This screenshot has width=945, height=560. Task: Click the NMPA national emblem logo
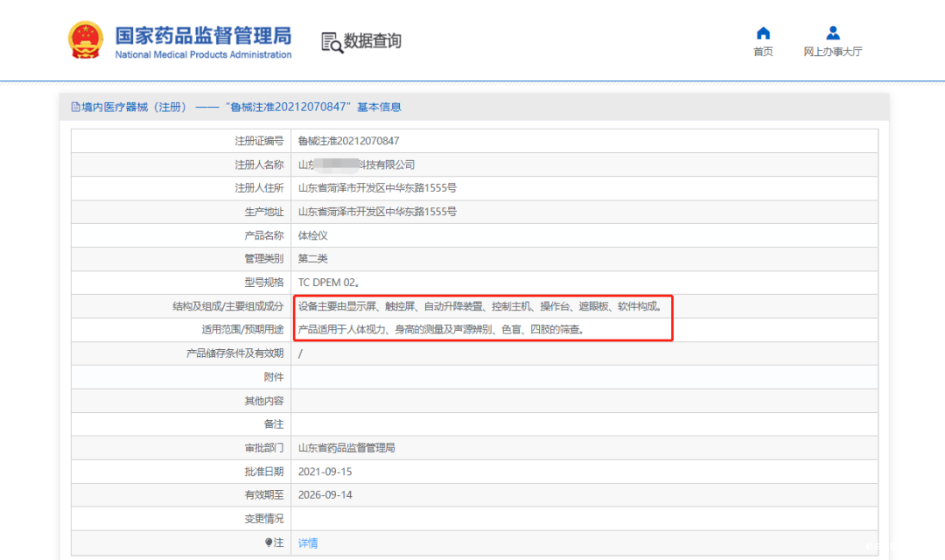[x=84, y=38]
